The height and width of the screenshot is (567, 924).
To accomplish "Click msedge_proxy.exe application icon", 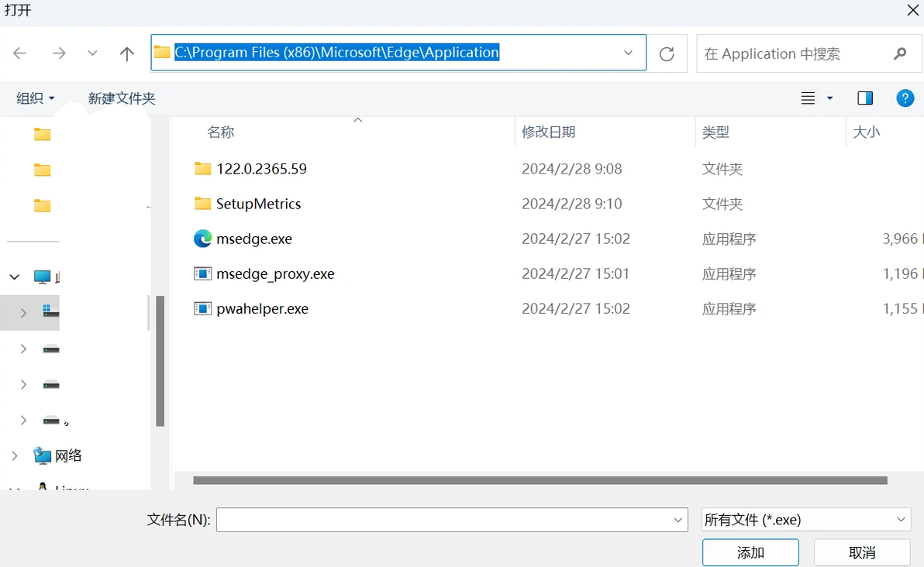I will pyautogui.click(x=202, y=273).
